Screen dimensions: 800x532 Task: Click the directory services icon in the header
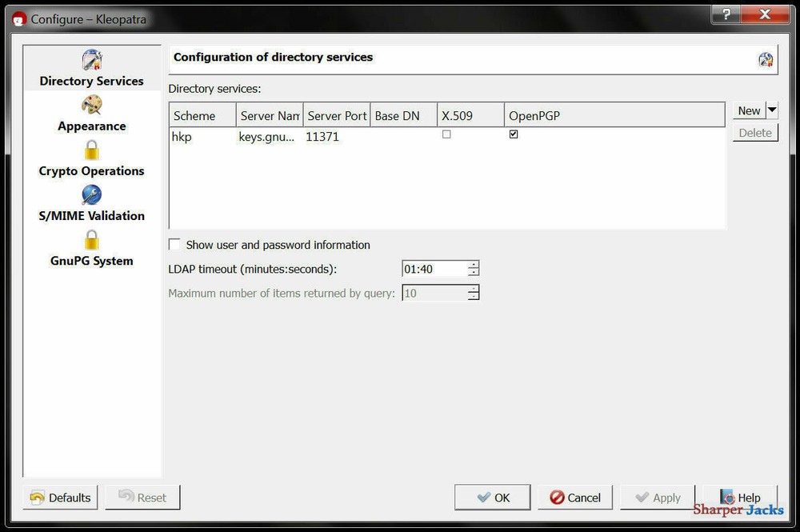pyautogui.click(x=766, y=58)
